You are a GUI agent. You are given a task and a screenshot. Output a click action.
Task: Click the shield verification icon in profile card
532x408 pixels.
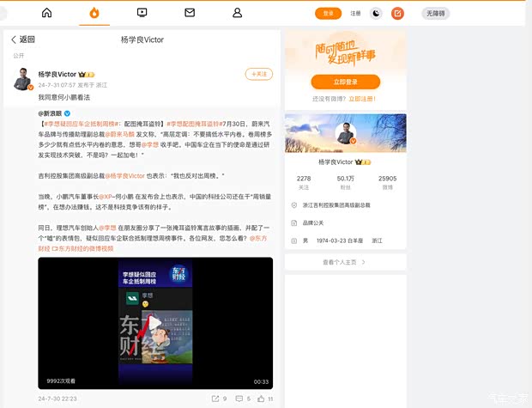tap(294, 205)
